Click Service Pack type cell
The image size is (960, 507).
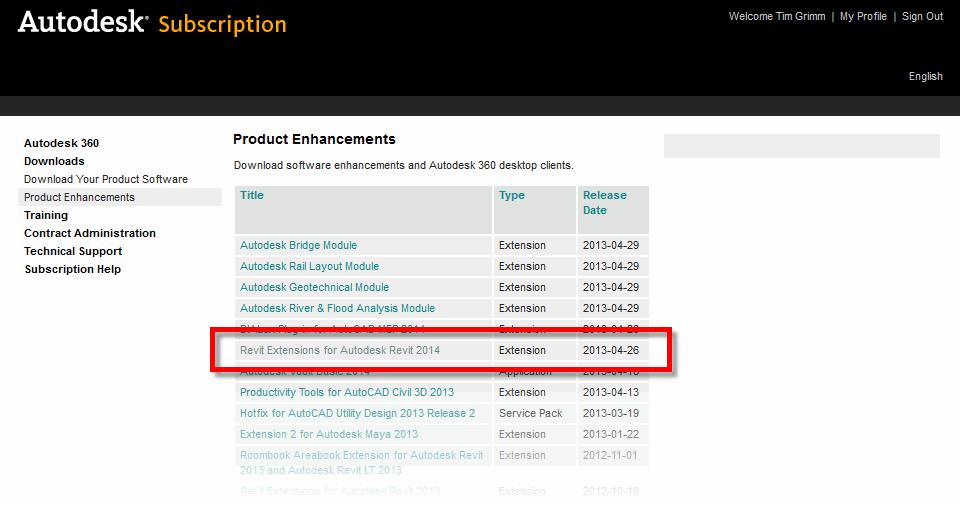tap(530, 413)
